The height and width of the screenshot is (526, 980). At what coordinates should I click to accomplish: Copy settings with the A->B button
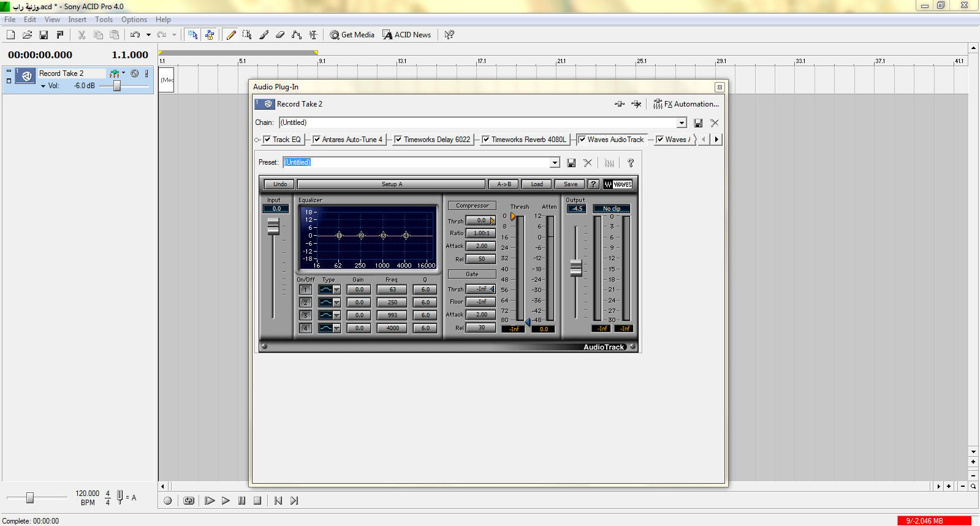click(x=504, y=184)
